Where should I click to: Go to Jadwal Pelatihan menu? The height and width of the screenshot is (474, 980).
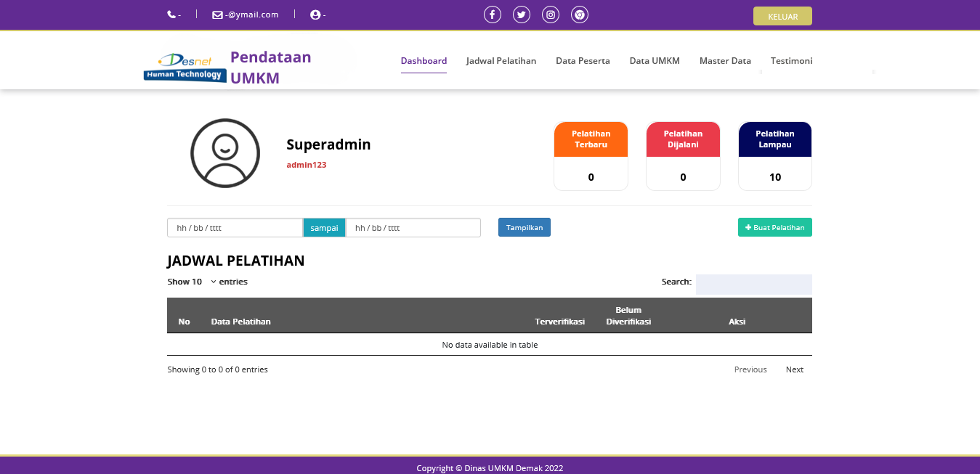[x=501, y=61]
